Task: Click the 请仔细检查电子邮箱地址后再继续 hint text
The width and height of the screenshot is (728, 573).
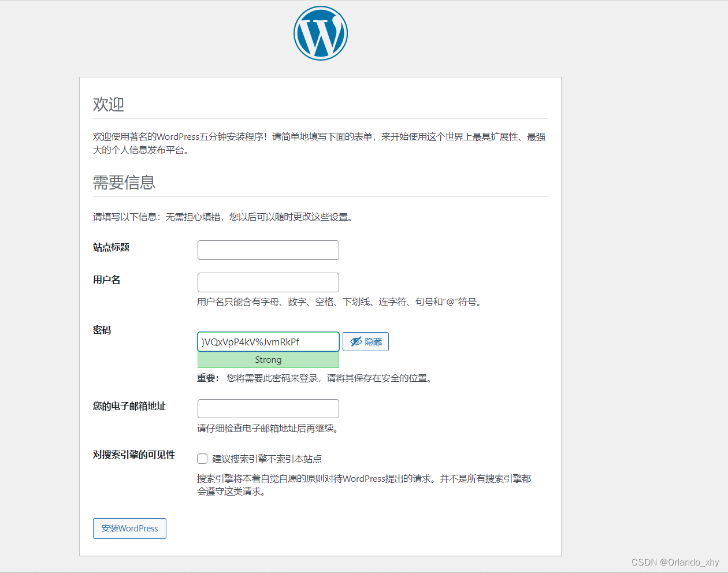Action: tap(268, 428)
